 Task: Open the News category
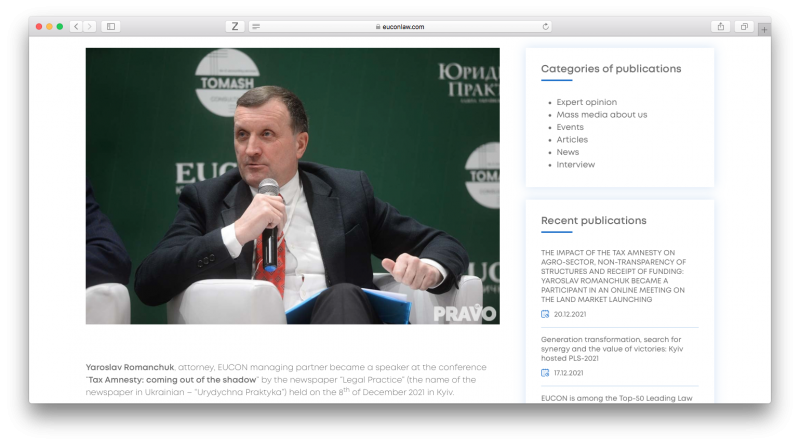(x=567, y=152)
